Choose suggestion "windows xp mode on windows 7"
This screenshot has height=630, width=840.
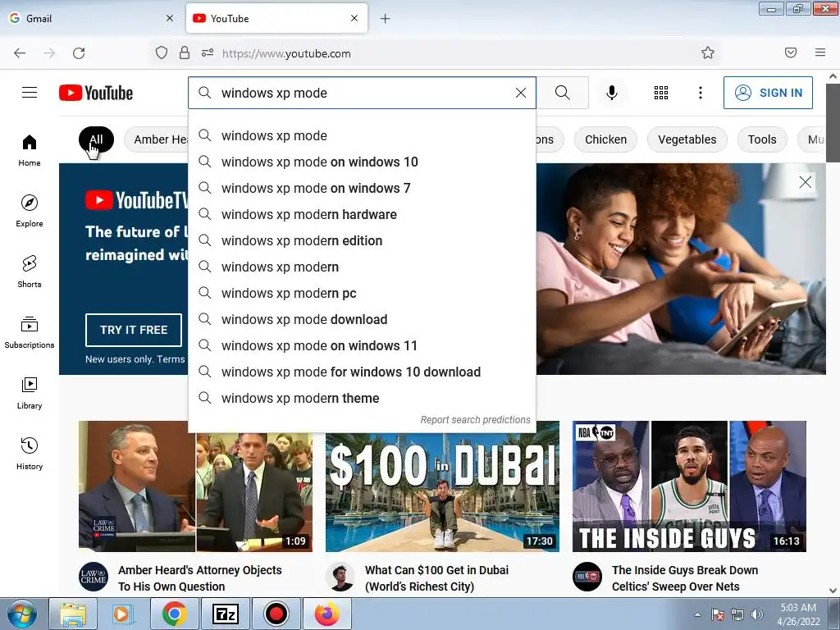pyautogui.click(x=362, y=188)
